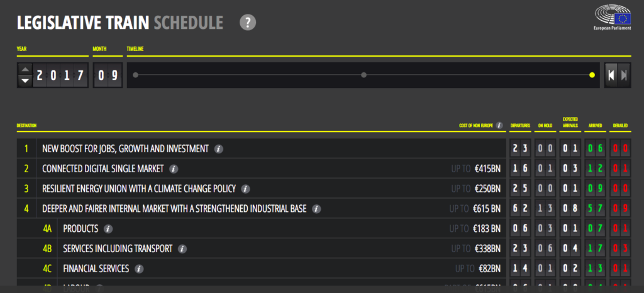Open the question mark help icon
The width and height of the screenshot is (644, 293).
(248, 22)
